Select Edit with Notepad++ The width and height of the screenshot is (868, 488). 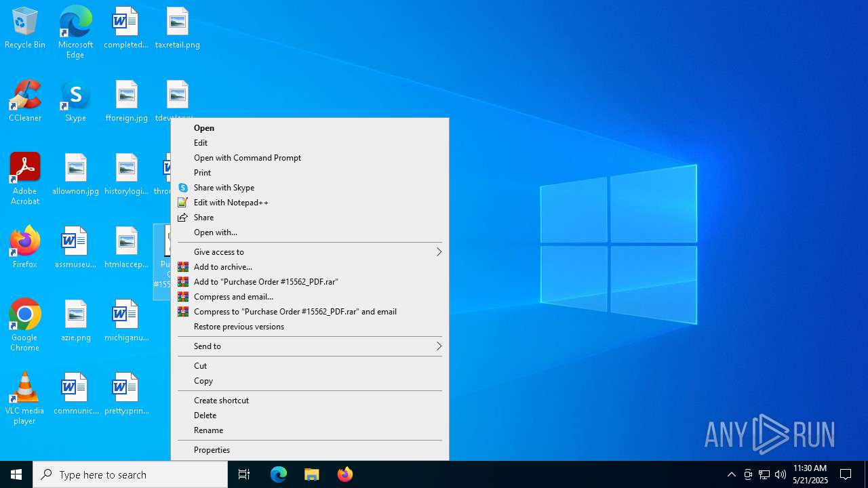click(310, 203)
